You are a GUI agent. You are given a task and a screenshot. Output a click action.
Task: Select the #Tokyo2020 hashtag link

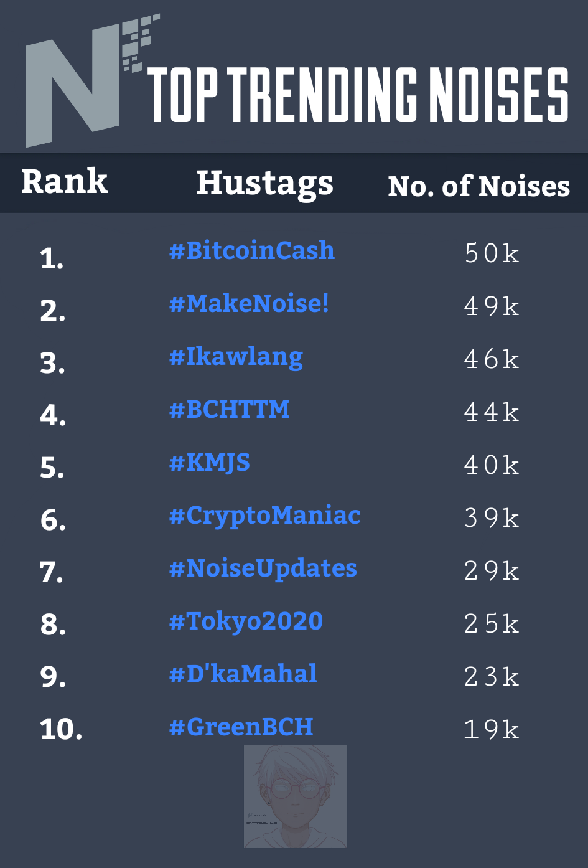click(x=246, y=621)
